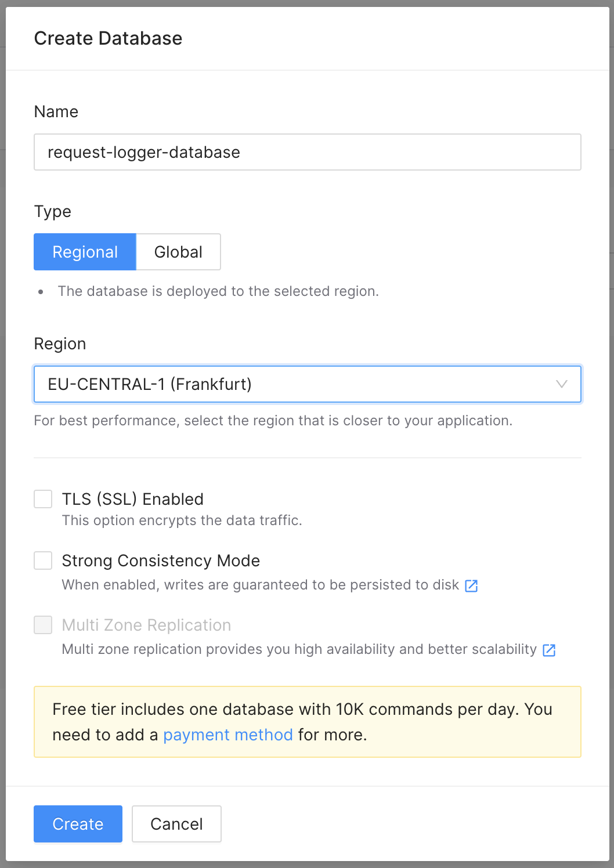Click the "TLS (SSL) Enabled" label text
614x868 pixels.
click(x=133, y=499)
